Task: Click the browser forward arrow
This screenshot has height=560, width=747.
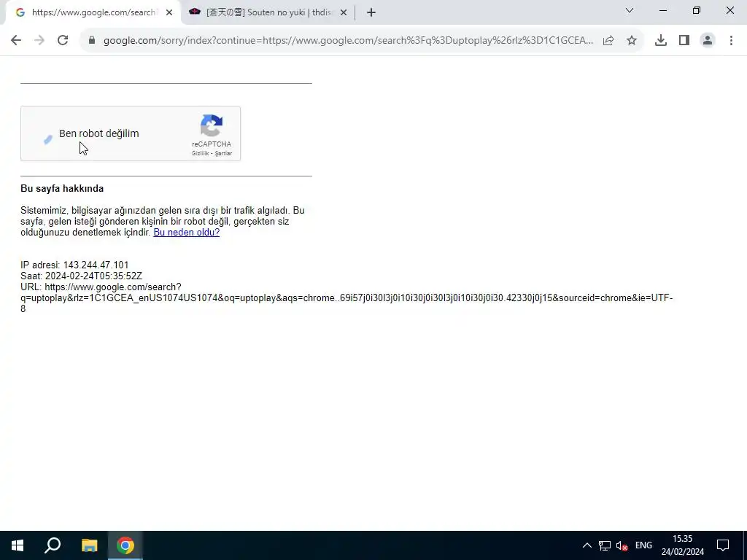Action: pos(39,41)
